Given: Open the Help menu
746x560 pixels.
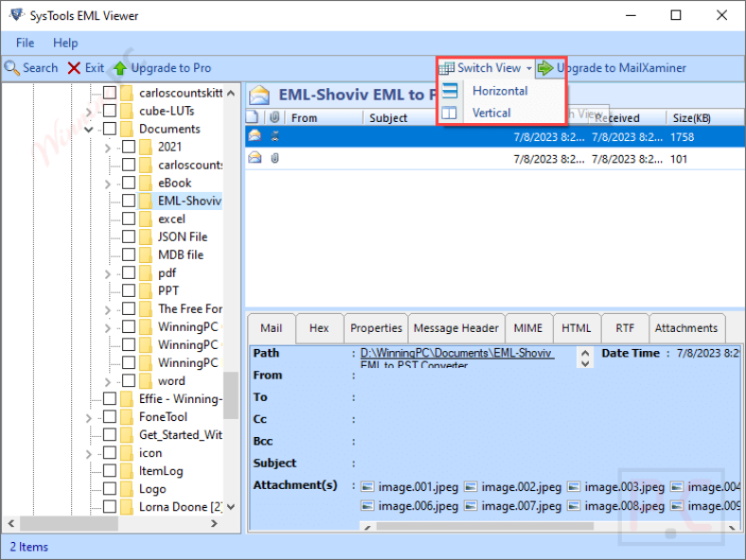Looking at the screenshot, I should pos(65,43).
